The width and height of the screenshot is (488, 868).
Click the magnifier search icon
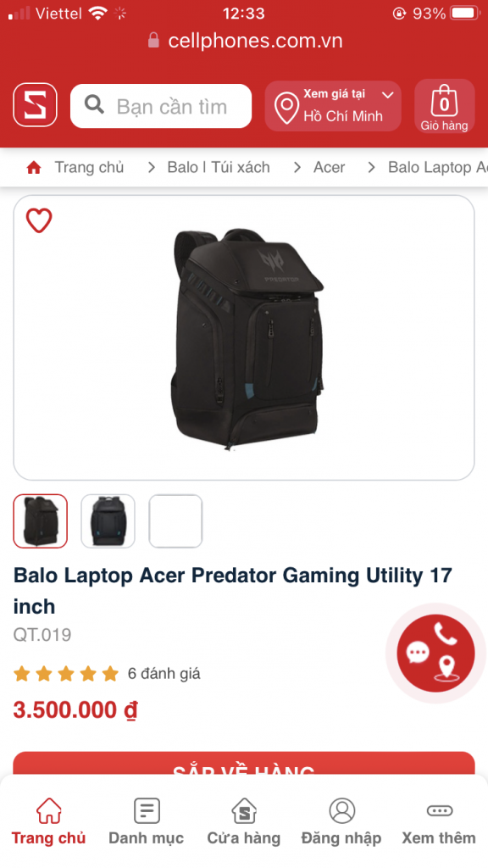click(94, 104)
